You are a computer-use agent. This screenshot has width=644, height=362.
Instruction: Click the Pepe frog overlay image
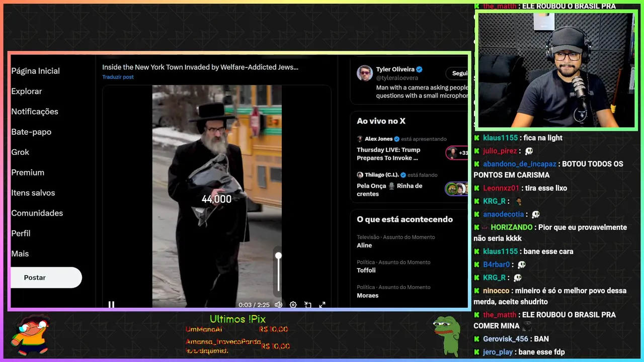[x=447, y=336]
